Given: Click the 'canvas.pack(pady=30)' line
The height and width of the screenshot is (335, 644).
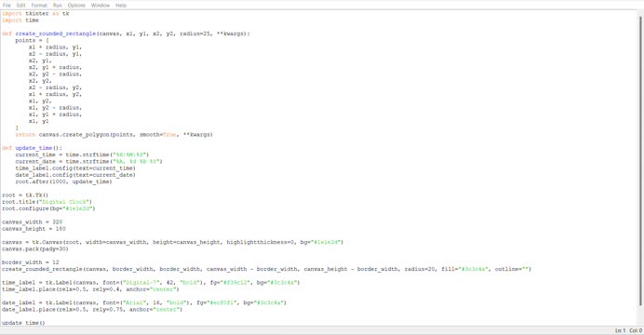Looking at the screenshot, I should click(35, 248).
